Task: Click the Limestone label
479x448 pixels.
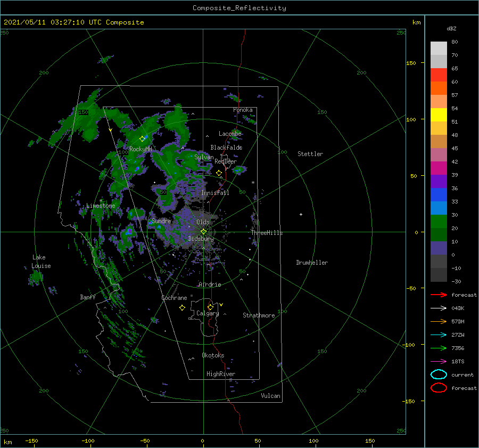Action: point(101,206)
